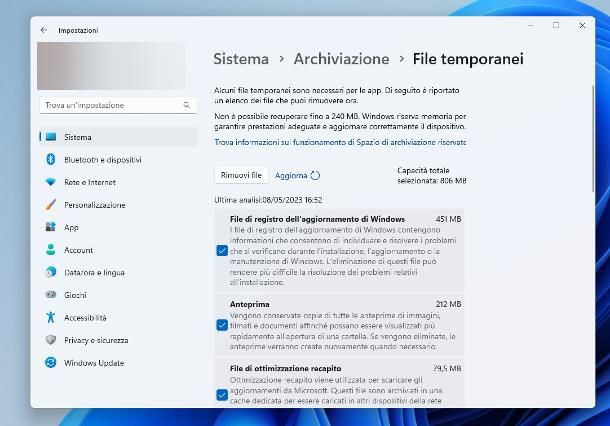
Task: Click the Giochi label in sidebar
Action: [x=75, y=295]
